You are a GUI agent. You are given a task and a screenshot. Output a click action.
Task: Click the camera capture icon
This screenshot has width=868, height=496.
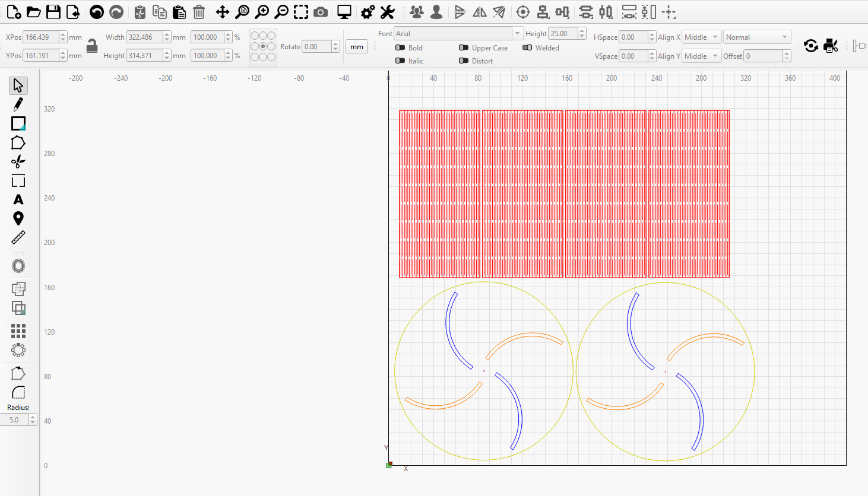(321, 12)
